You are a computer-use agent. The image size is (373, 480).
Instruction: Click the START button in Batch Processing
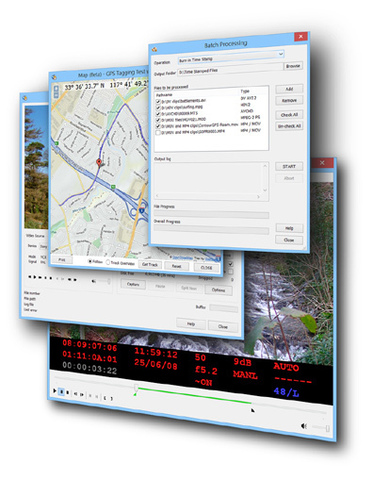[289, 166]
